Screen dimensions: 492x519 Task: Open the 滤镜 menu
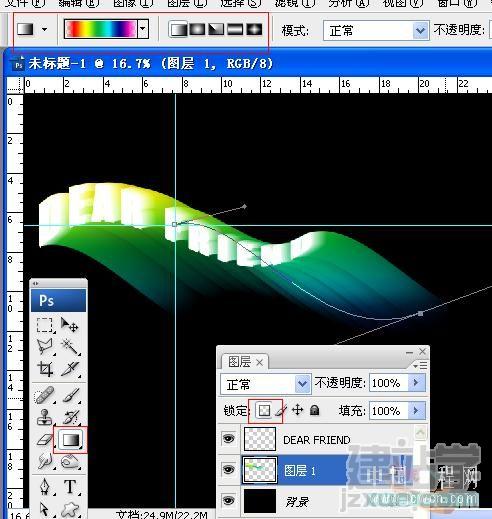tap(294, 3)
